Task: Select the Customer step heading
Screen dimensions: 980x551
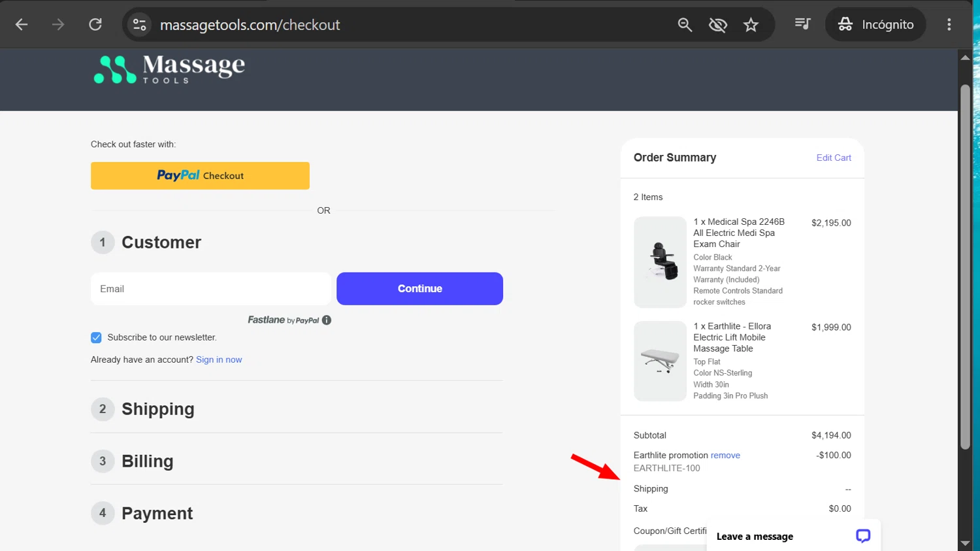Action: 161,242
